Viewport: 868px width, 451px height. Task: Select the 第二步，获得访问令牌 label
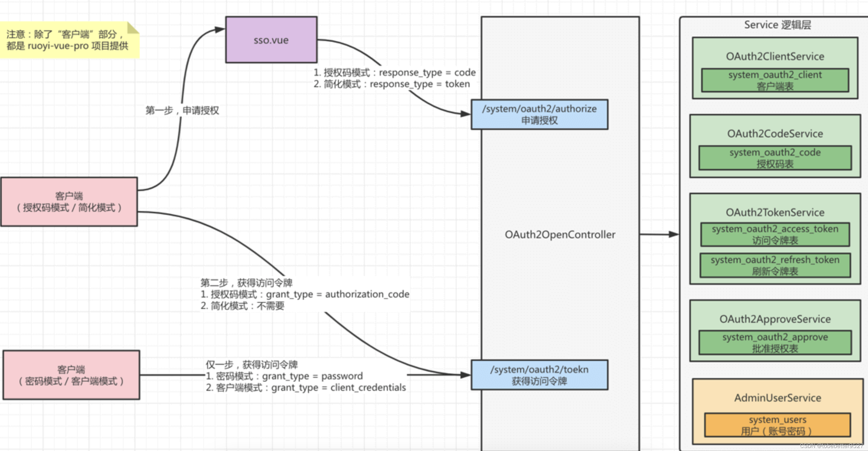246,282
